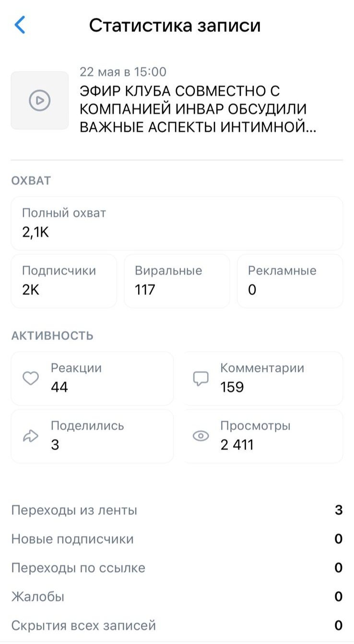Select the Виральные reach card
354x644 pixels.
click(x=177, y=281)
